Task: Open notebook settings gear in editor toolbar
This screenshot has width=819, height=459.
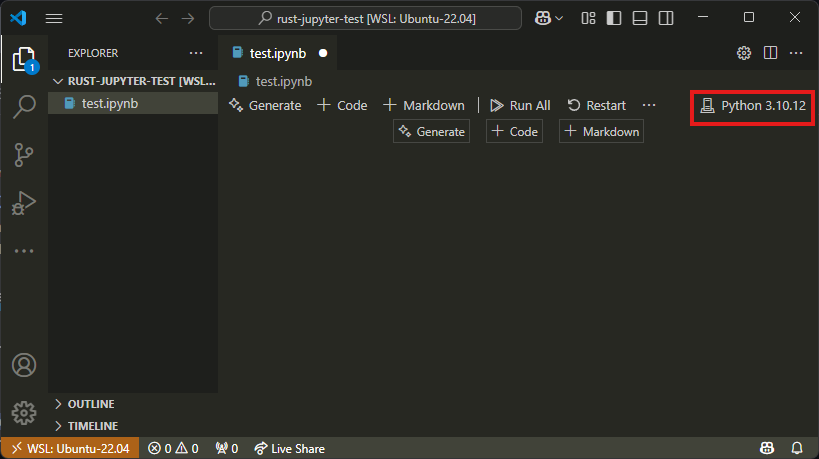Action: pyautogui.click(x=744, y=53)
